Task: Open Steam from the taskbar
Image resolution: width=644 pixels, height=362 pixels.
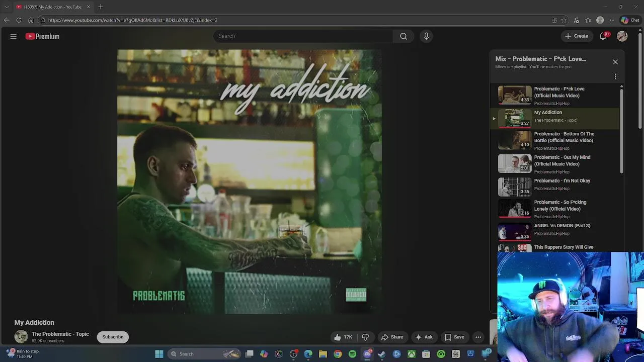Action: pyautogui.click(x=382, y=354)
